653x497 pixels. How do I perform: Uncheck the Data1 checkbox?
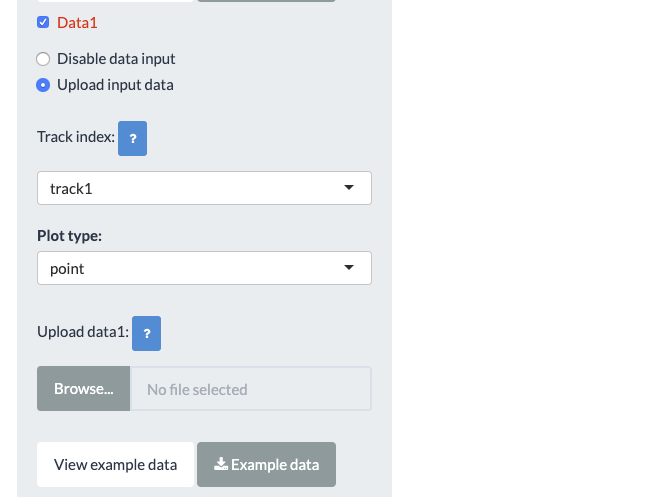coord(43,22)
